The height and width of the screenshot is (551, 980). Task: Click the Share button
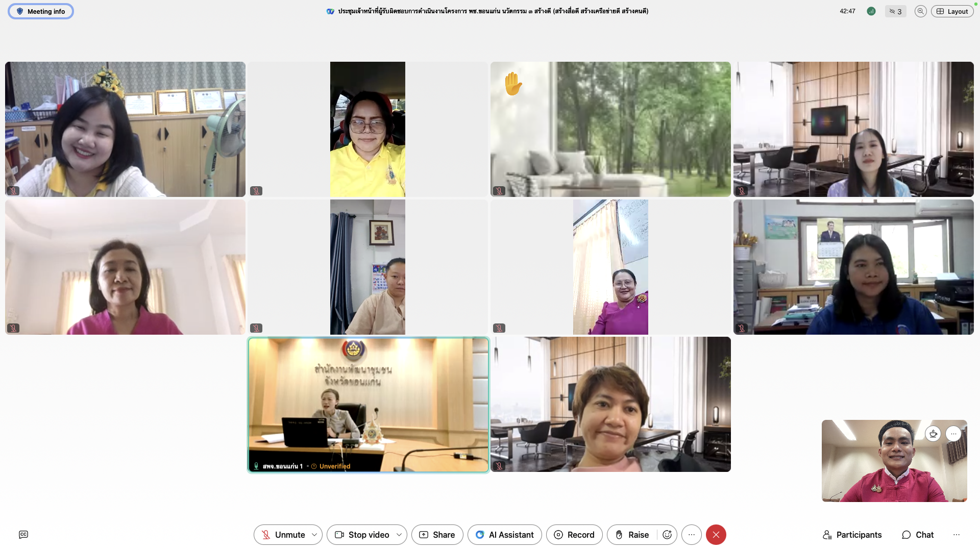pos(437,535)
